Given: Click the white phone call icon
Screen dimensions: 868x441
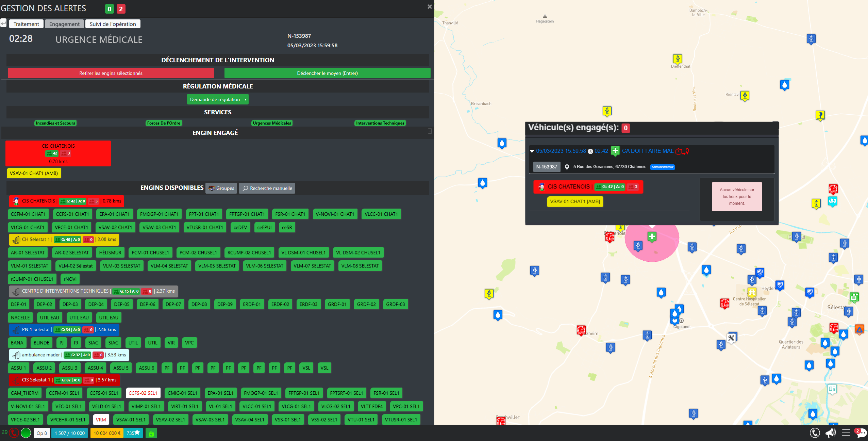Looking at the screenshot, I should click(815, 433).
